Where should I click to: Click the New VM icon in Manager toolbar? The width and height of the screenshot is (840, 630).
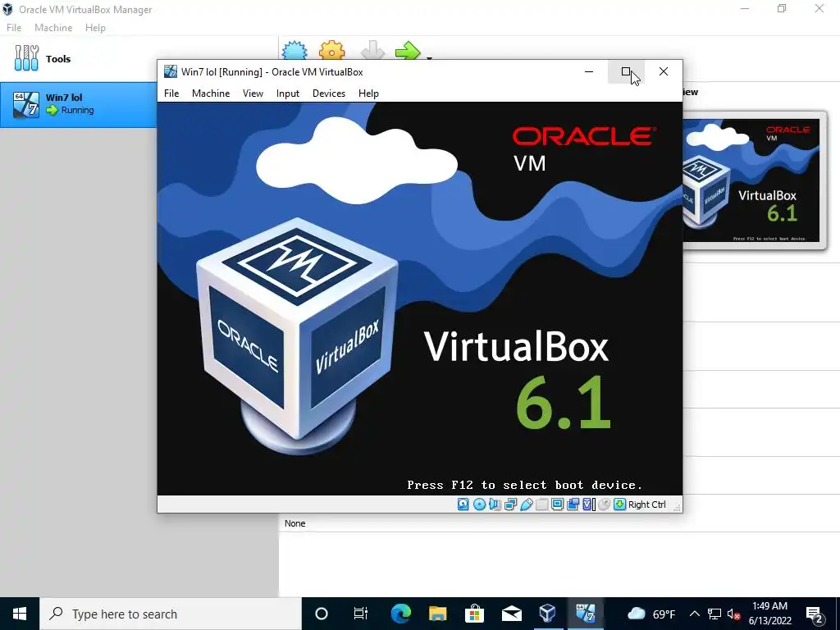tap(294, 50)
